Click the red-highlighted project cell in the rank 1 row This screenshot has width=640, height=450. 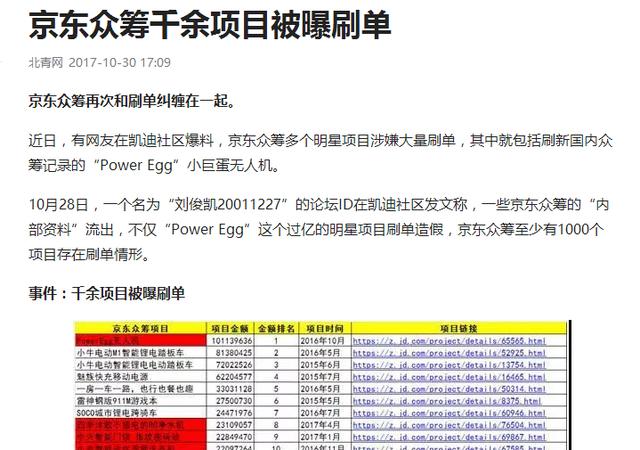pos(140,341)
